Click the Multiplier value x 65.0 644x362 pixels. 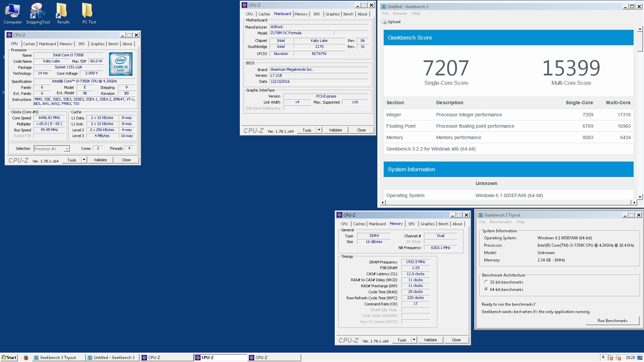49,124
